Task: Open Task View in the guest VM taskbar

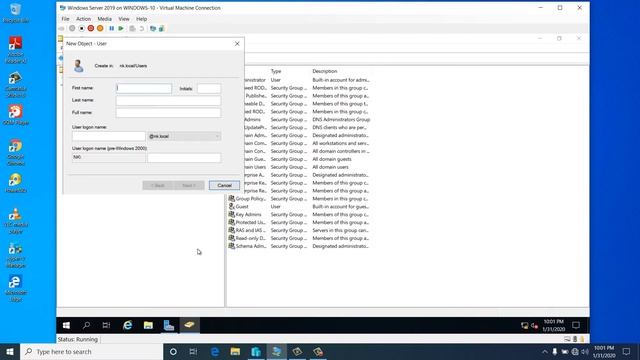Action: pos(107,325)
